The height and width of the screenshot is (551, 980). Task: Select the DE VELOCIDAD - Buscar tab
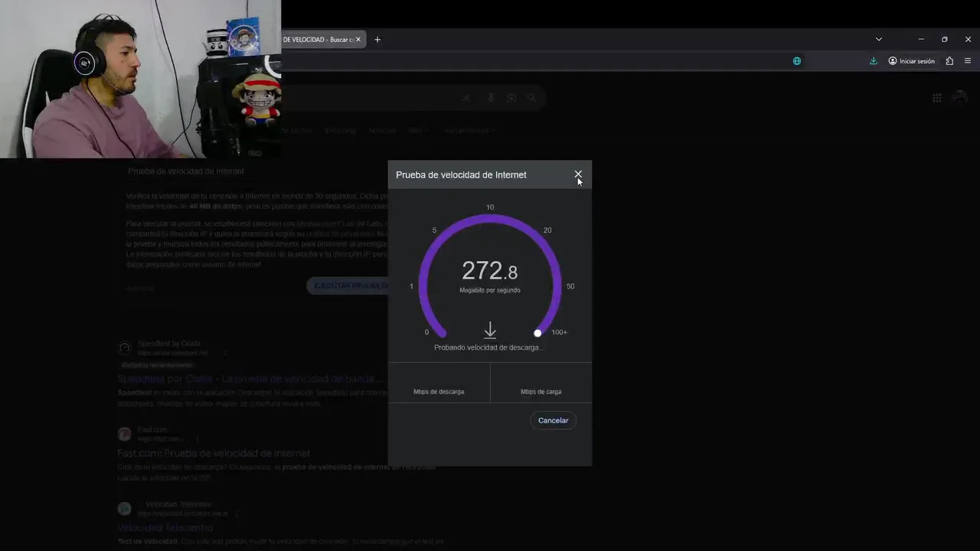[x=317, y=39]
